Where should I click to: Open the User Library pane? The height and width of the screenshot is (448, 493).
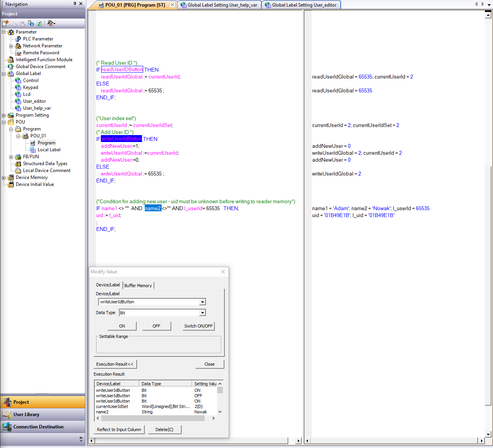coord(42,415)
